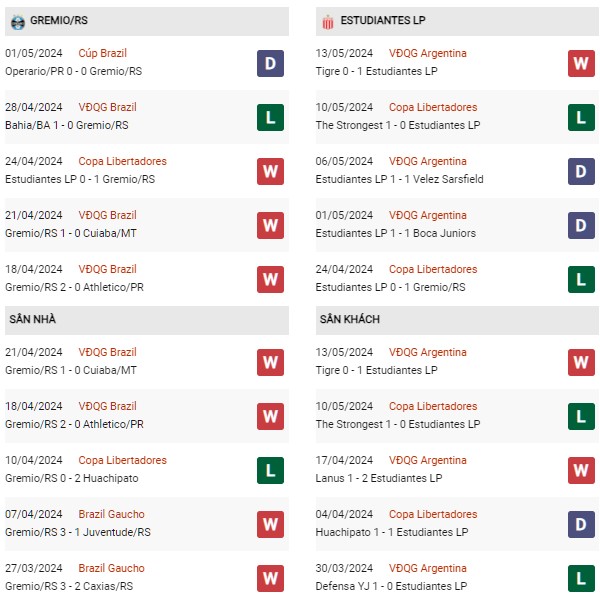Select the GREMIO/RS header title
600x597 pixels.
coord(59,20)
